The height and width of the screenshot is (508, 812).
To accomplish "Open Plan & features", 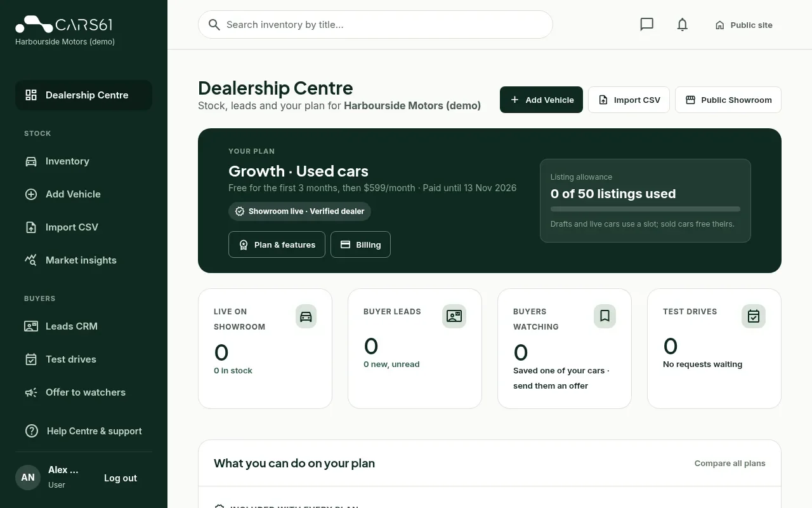I will [277, 244].
